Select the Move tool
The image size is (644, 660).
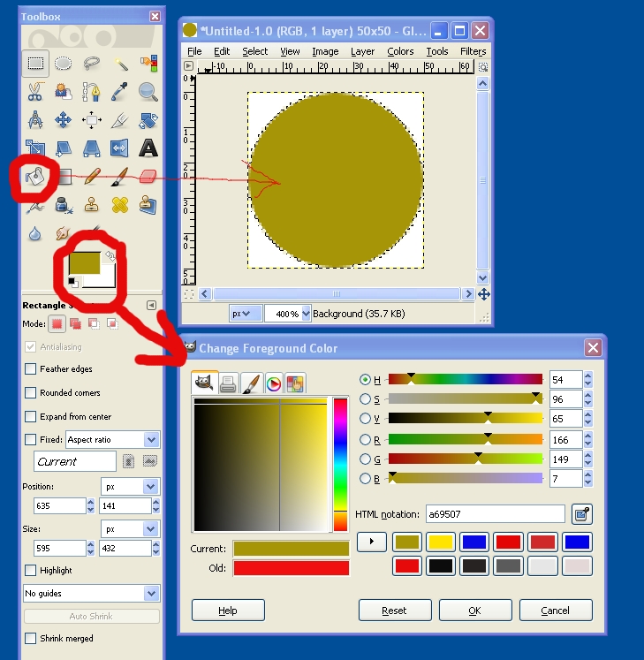[x=63, y=120]
